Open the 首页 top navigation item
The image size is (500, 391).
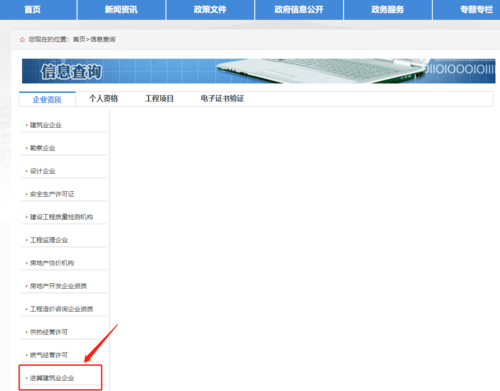coord(33,9)
